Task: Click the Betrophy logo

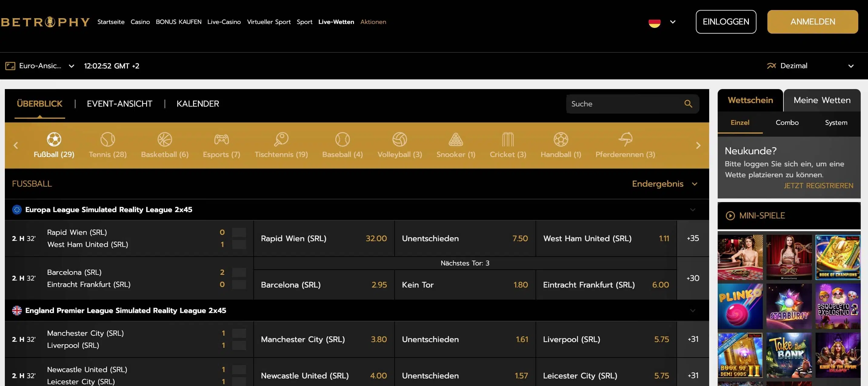Action: point(45,22)
